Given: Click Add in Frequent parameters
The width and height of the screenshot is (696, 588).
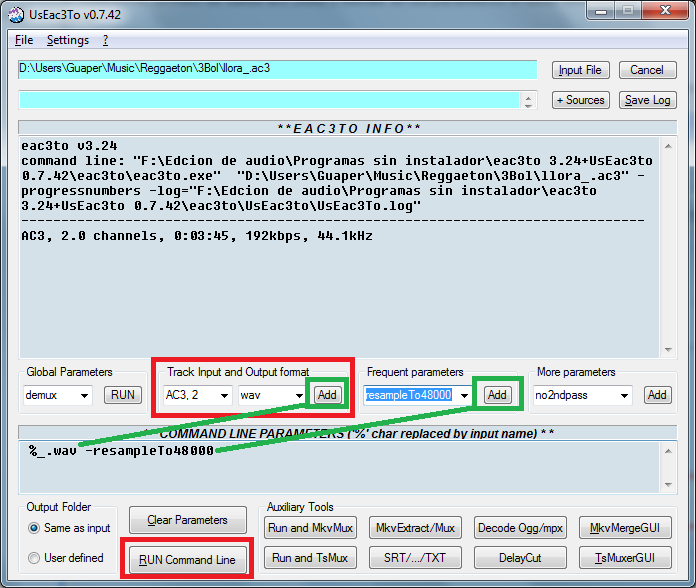Looking at the screenshot, I should coord(498,395).
